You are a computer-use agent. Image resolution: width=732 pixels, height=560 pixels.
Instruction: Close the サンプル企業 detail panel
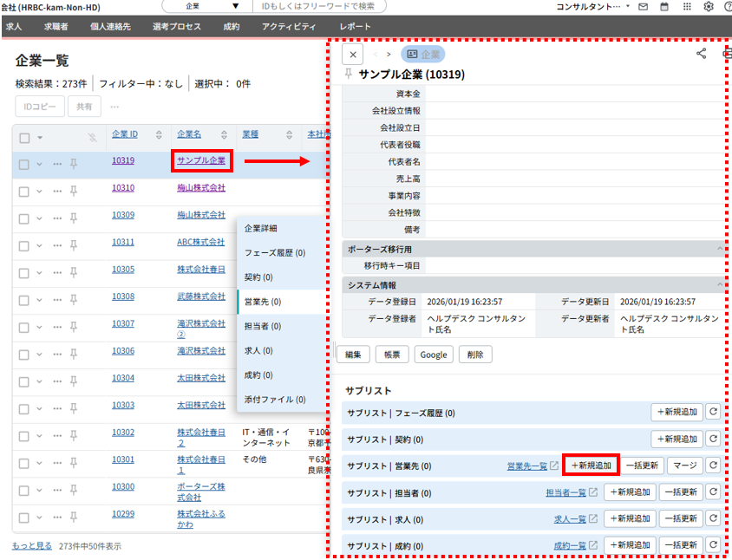(352, 54)
